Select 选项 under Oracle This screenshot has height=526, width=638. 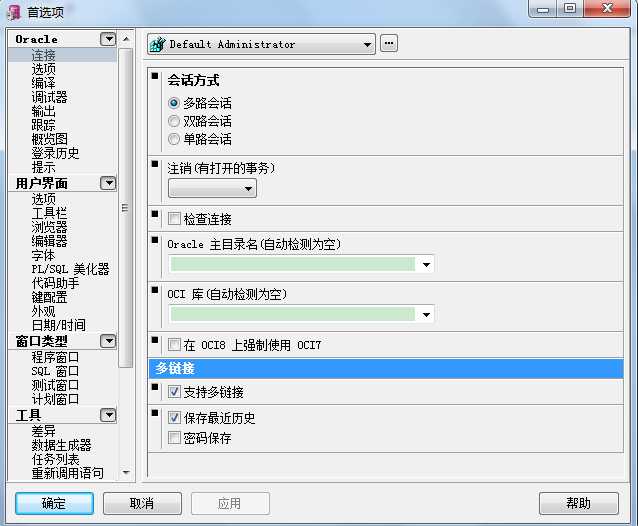click(x=44, y=69)
